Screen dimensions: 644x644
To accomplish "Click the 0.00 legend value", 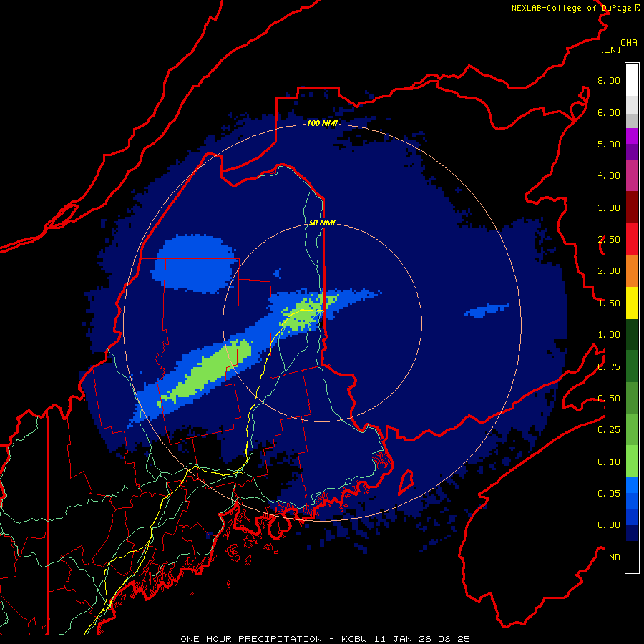I will coord(609,525).
